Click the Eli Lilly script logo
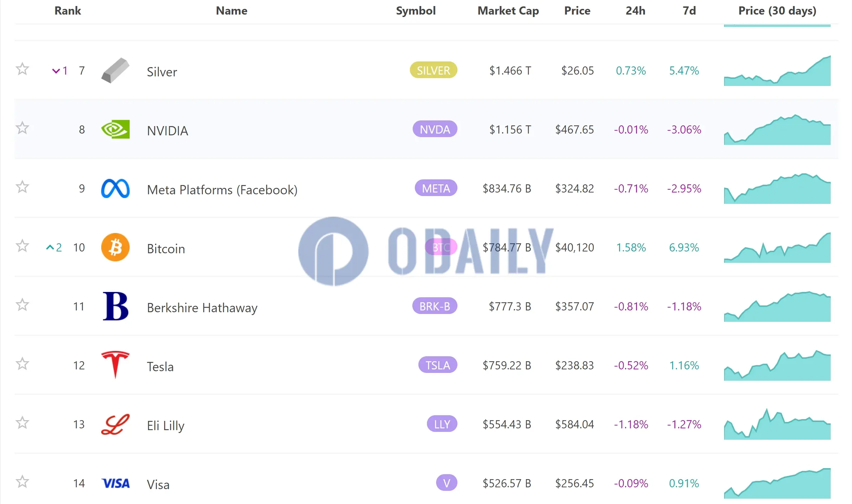The image size is (852, 504). point(115,424)
